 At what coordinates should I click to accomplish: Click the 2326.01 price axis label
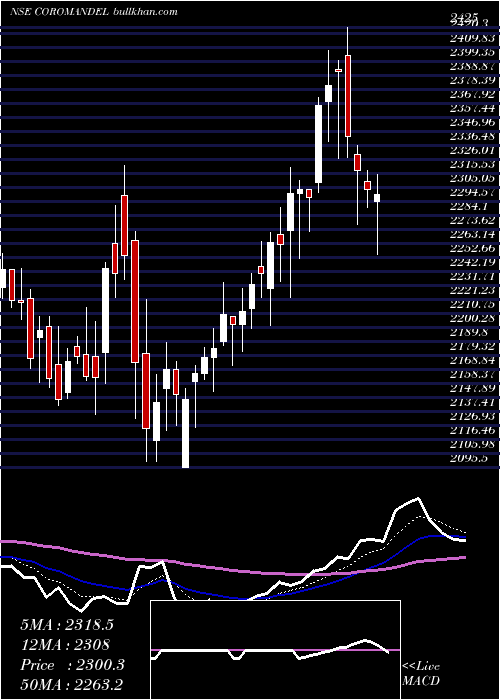click(473, 150)
